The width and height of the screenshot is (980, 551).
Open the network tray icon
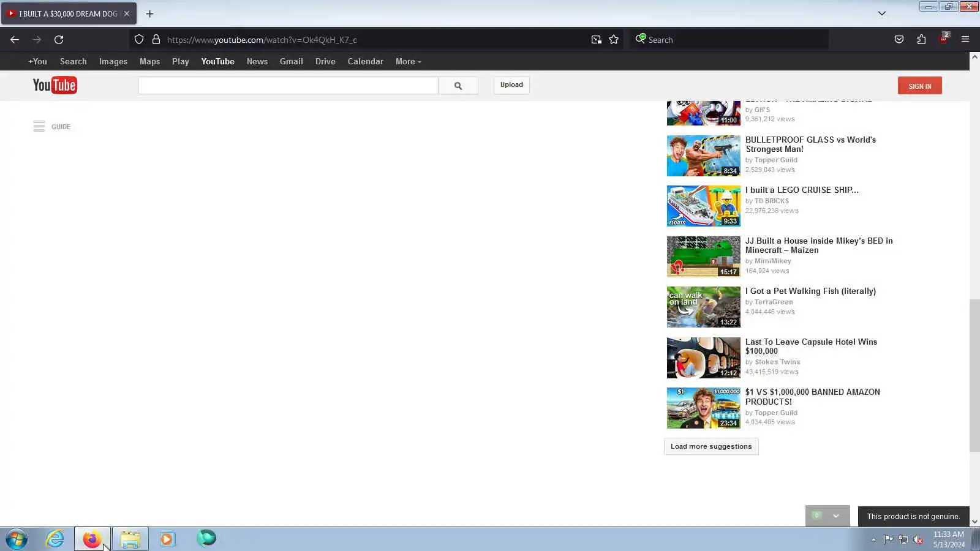click(903, 539)
